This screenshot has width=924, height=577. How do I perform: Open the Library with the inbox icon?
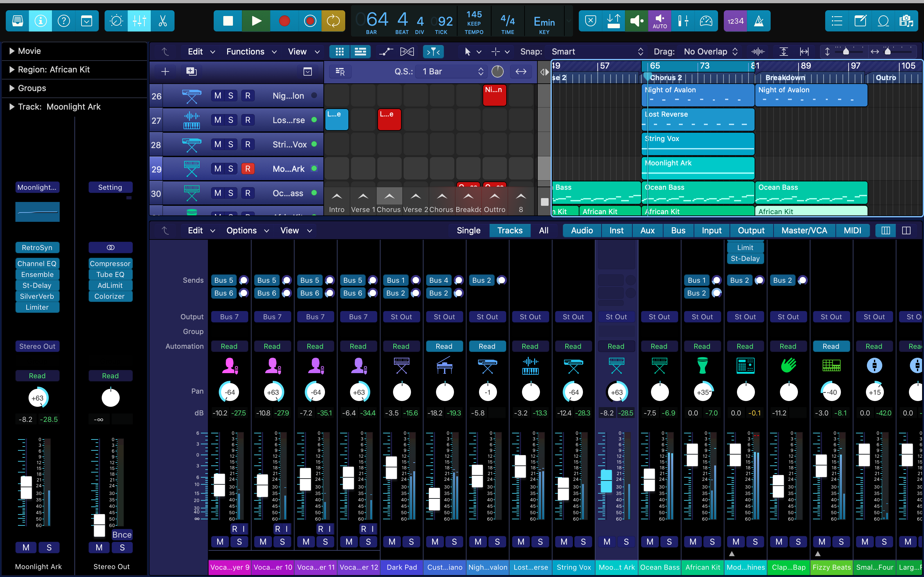coord(18,21)
